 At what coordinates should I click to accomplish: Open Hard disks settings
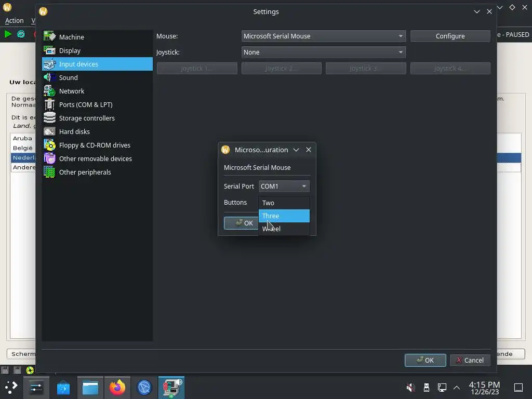coord(97,131)
